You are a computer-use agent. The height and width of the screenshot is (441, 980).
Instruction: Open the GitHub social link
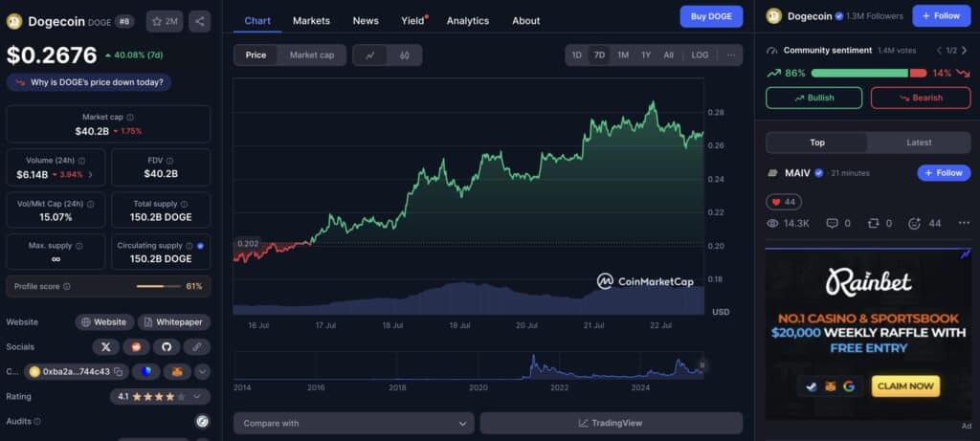(x=167, y=346)
